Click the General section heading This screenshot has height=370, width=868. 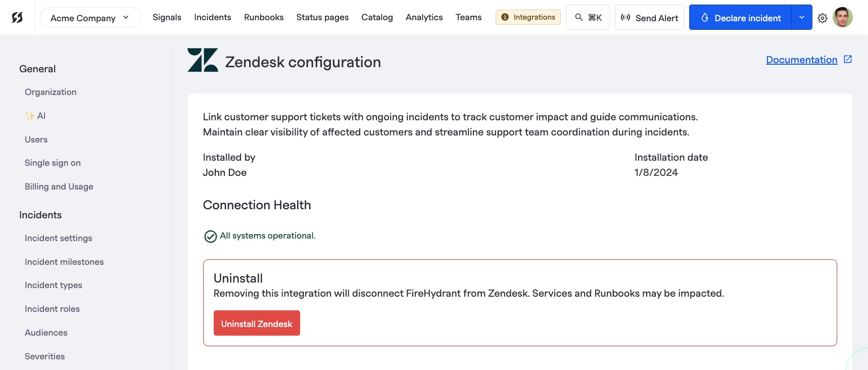37,69
